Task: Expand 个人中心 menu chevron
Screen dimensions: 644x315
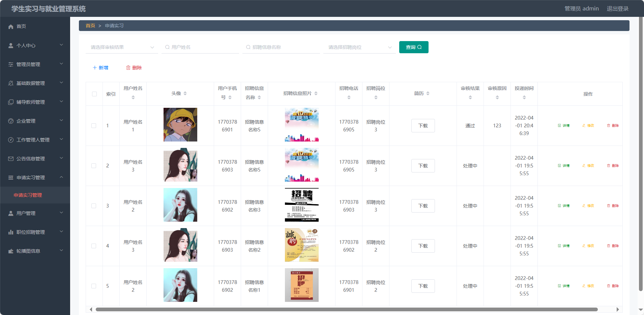Action: 61,45
